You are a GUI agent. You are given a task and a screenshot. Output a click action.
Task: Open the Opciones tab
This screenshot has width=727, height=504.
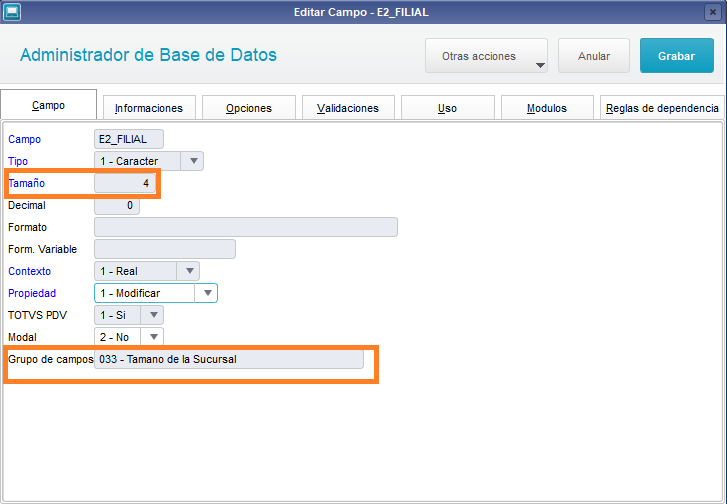(x=249, y=108)
